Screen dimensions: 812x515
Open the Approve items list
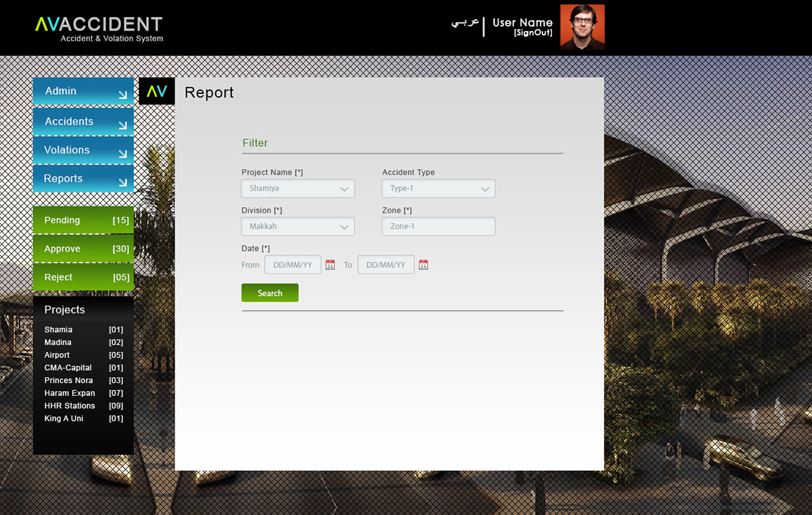coord(83,249)
